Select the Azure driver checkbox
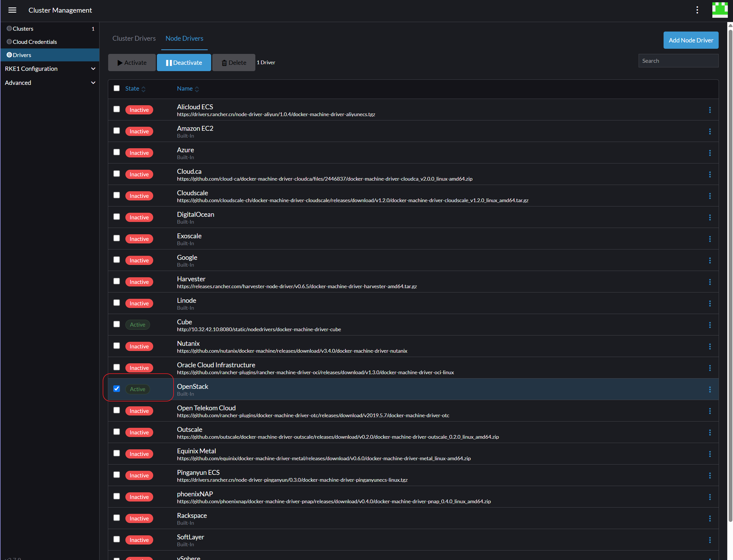 click(x=116, y=152)
